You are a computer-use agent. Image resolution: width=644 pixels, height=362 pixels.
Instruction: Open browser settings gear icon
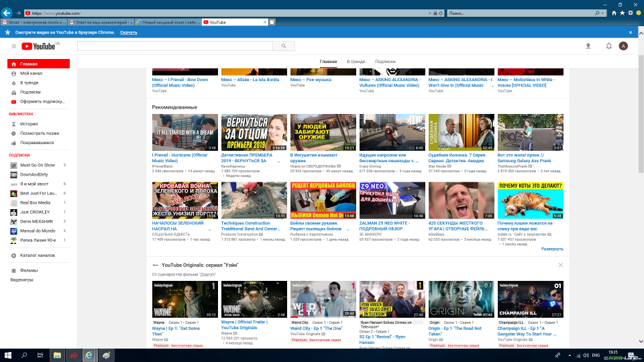pyautogui.click(x=631, y=13)
